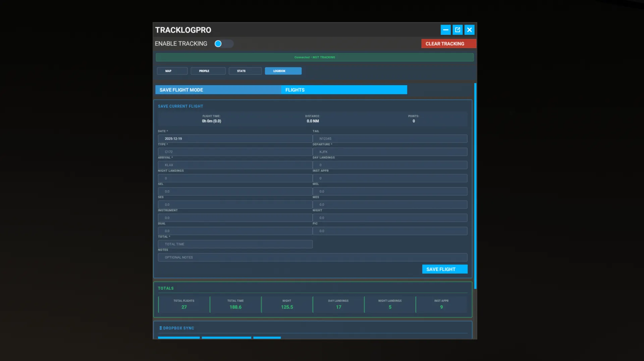Click the blue vertical scrollbar
Image resolution: width=644 pixels, height=361 pixels.
(x=475, y=186)
